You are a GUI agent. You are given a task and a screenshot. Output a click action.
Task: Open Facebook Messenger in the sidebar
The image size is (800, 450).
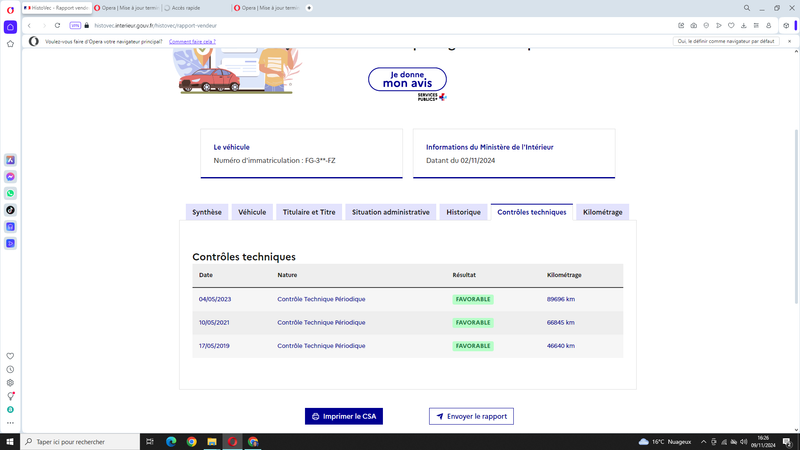10,177
